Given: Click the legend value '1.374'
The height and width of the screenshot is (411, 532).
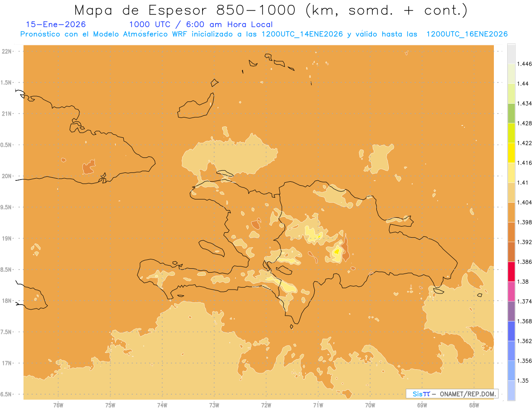Looking at the screenshot, I should (x=524, y=301).
